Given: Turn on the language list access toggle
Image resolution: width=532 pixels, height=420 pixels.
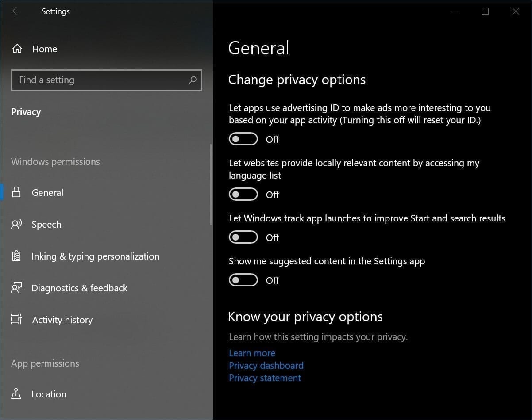Looking at the screenshot, I should (243, 194).
